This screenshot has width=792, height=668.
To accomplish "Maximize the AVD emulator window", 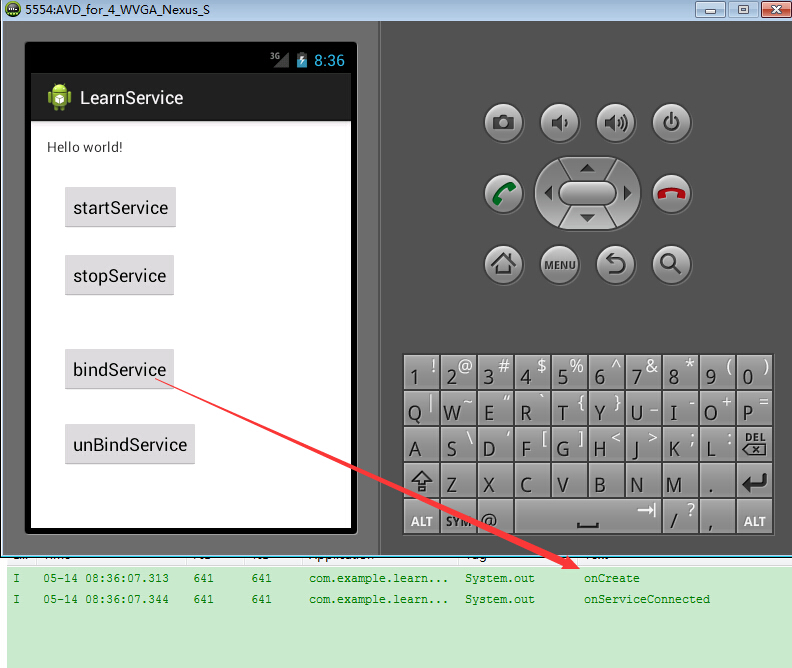I will [743, 10].
